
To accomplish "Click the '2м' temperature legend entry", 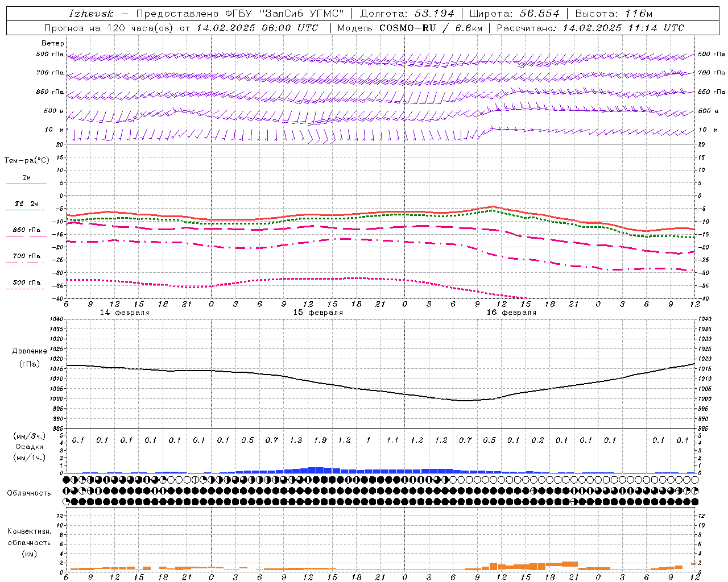I will click(26, 177).
